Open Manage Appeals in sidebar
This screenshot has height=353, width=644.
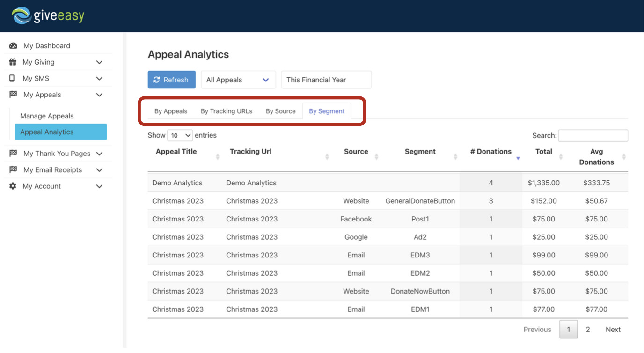[47, 116]
